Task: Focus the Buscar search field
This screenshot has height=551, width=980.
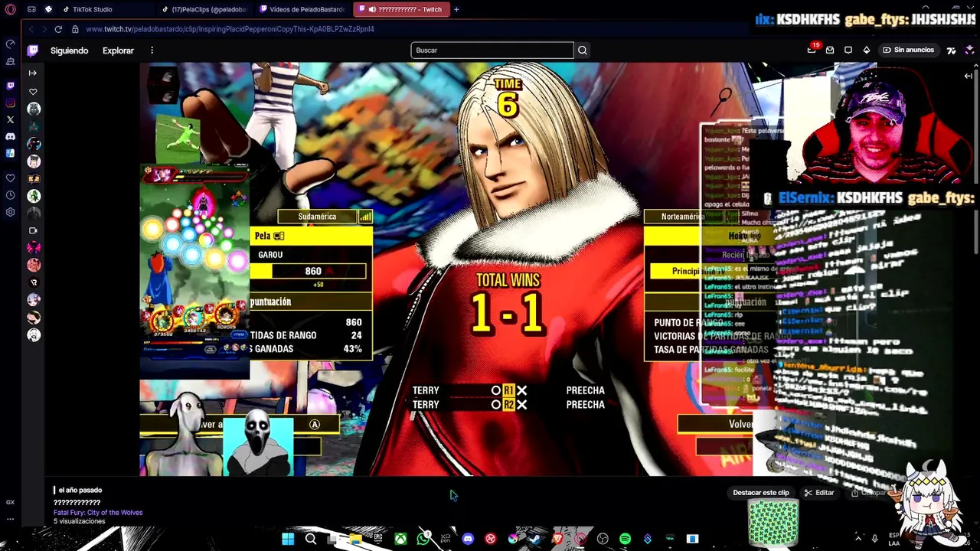Action: 492,51
